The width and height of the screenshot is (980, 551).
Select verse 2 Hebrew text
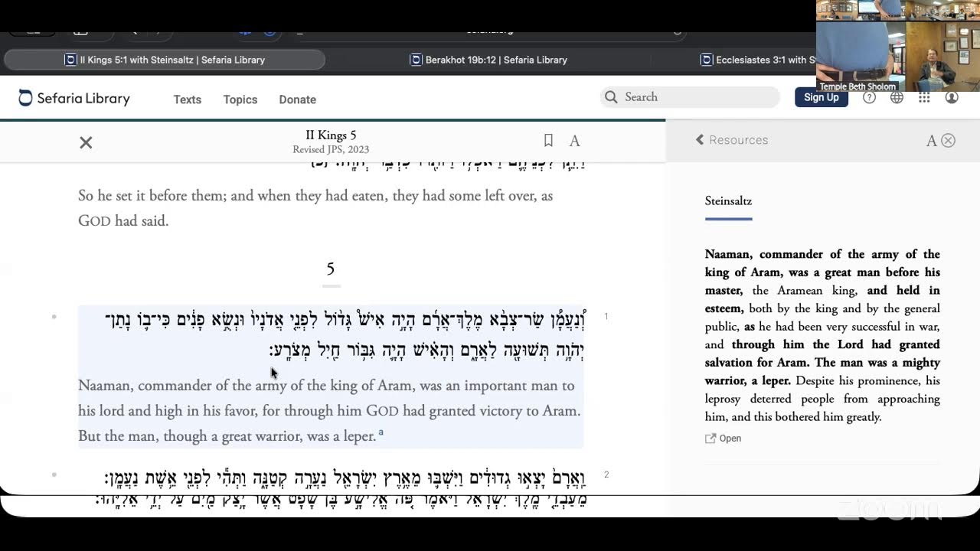coord(345,479)
